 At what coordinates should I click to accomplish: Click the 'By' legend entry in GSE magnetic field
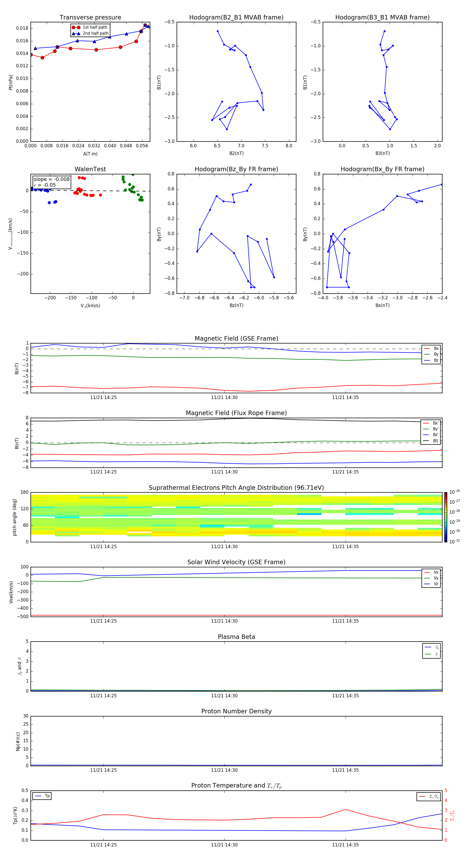coord(431,354)
